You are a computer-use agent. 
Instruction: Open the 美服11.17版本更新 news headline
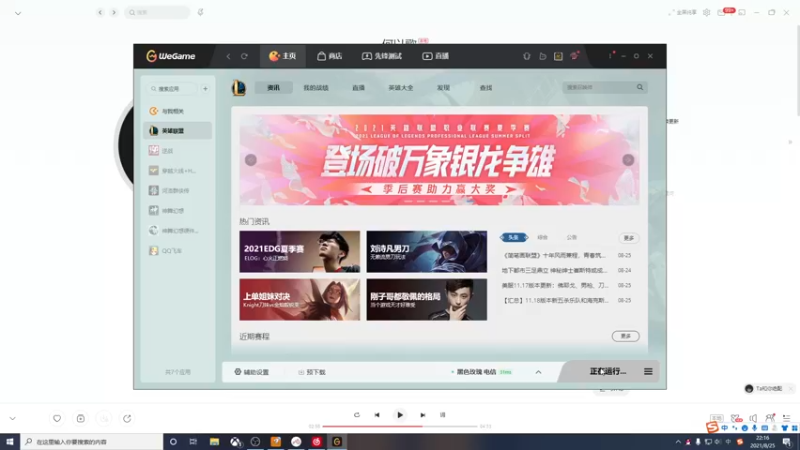(555, 285)
